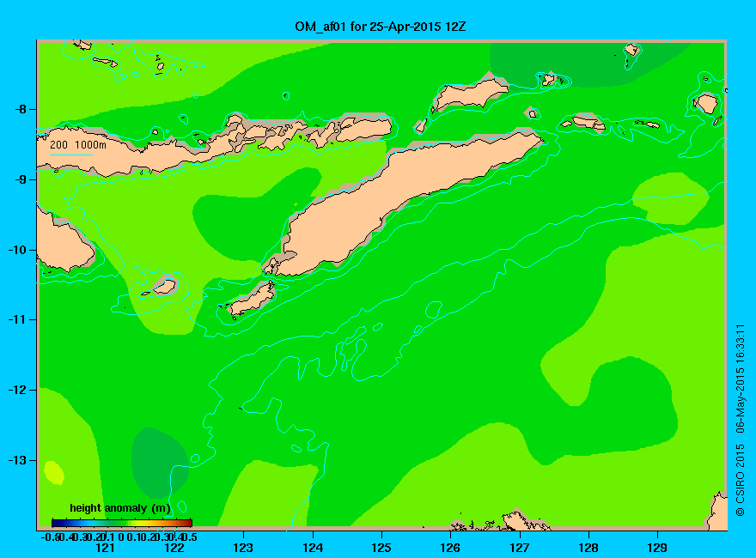Click longitude label 123

coord(243,548)
